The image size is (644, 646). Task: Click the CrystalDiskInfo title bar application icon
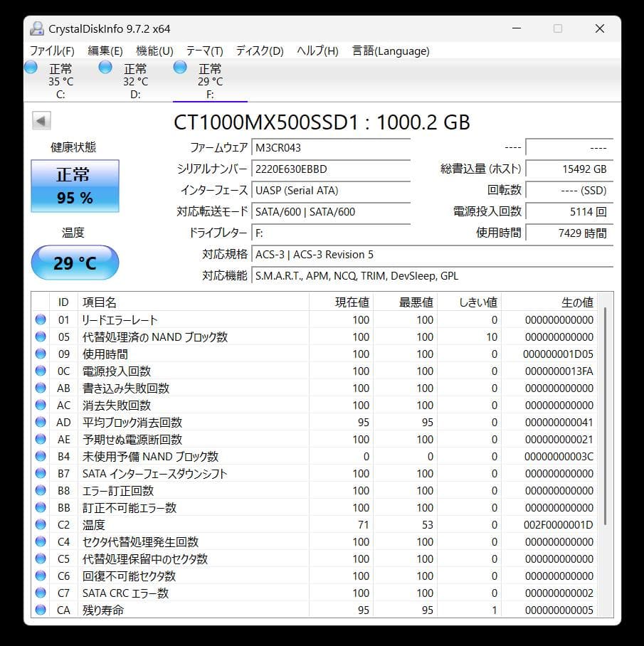coord(36,28)
